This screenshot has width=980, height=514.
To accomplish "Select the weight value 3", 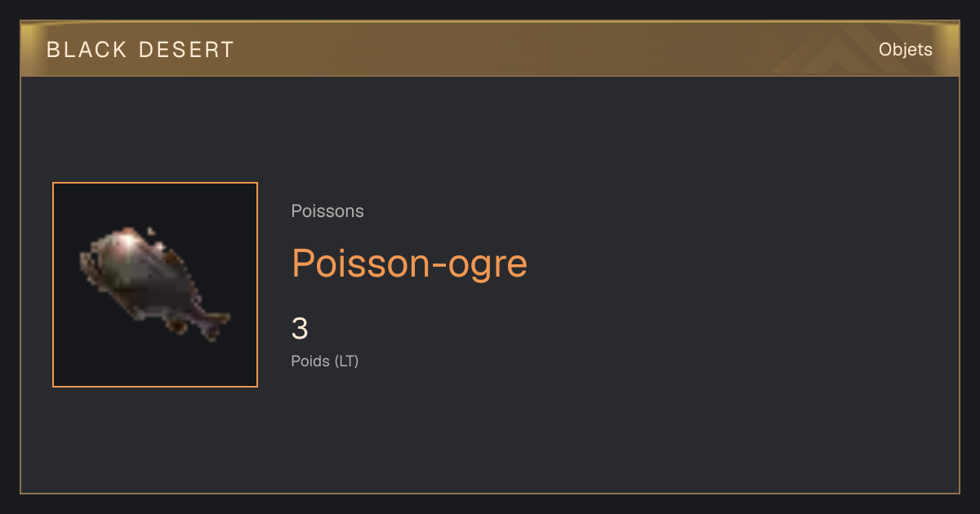I will [300, 329].
